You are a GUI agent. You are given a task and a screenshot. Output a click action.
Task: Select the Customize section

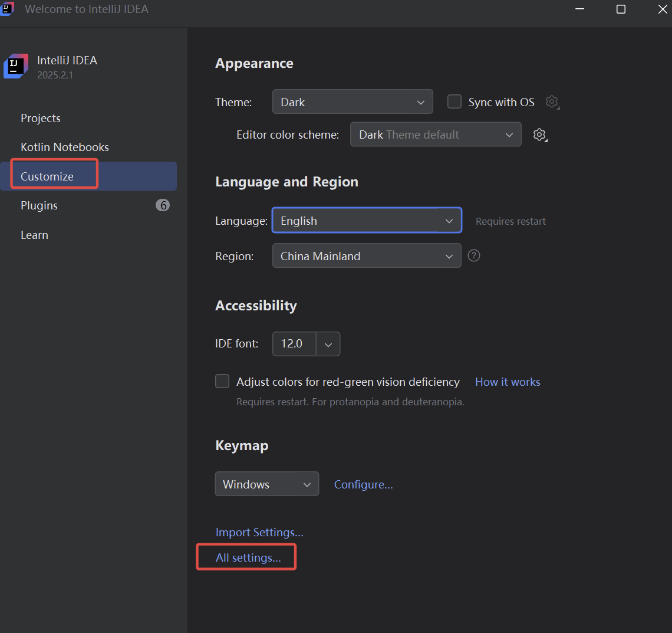(88, 176)
